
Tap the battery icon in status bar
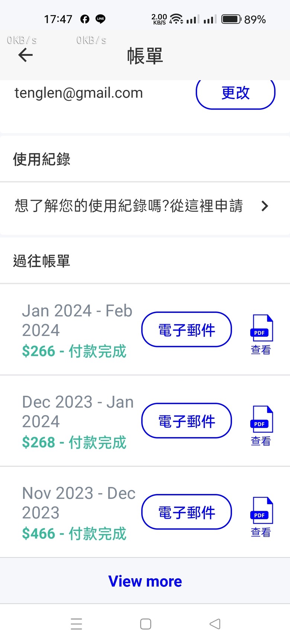[231, 19]
